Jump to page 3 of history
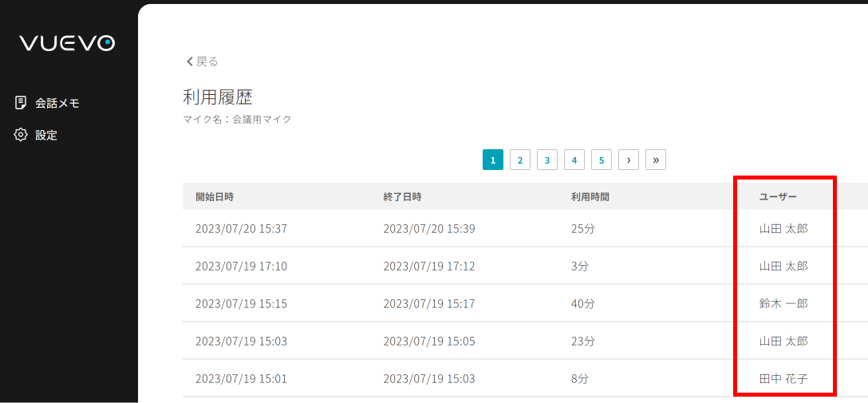The height and width of the screenshot is (403, 868). [547, 160]
